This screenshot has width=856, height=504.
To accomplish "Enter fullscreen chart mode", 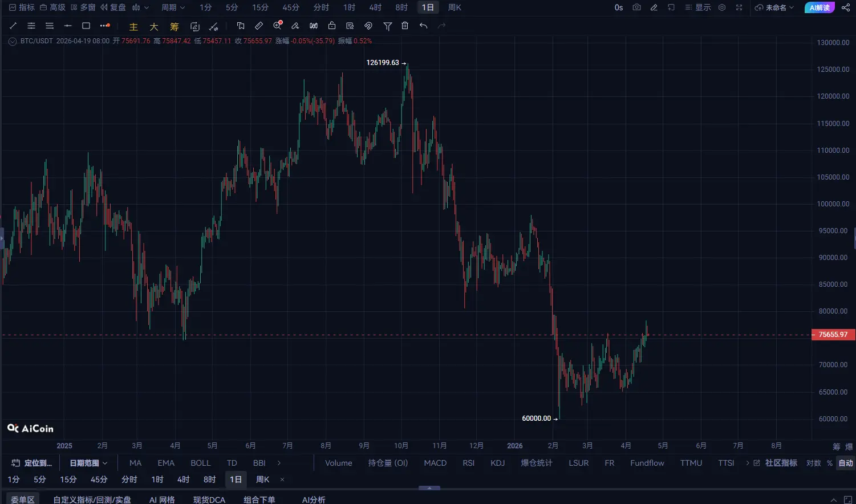I will (x=739, y=7).
